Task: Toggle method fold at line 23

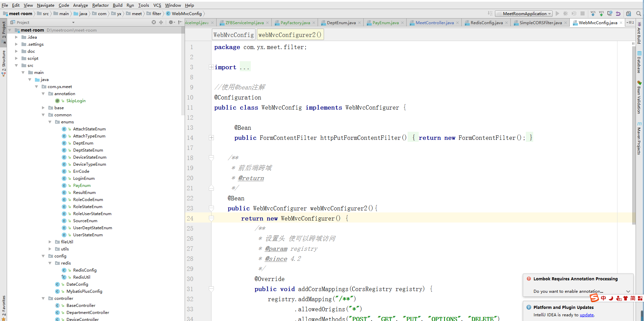Action: tap(211, 208)
